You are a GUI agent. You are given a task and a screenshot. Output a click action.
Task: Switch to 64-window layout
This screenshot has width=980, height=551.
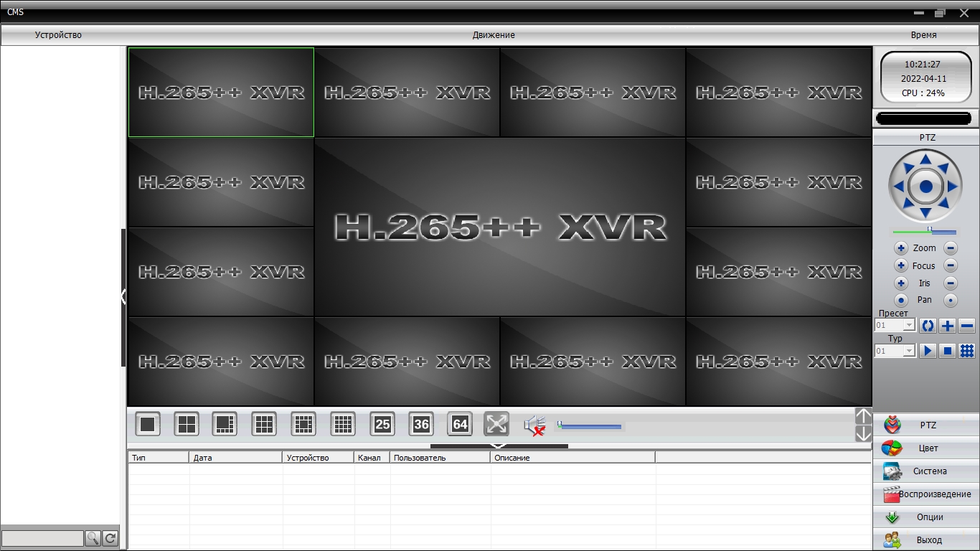pyautogui.click(x=460, y=425)
